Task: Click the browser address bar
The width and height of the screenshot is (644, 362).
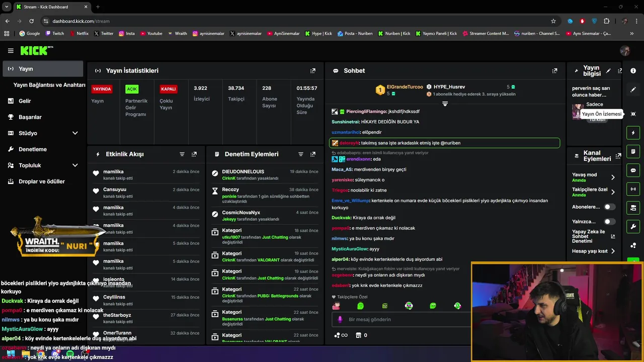Action: point(297,21)
